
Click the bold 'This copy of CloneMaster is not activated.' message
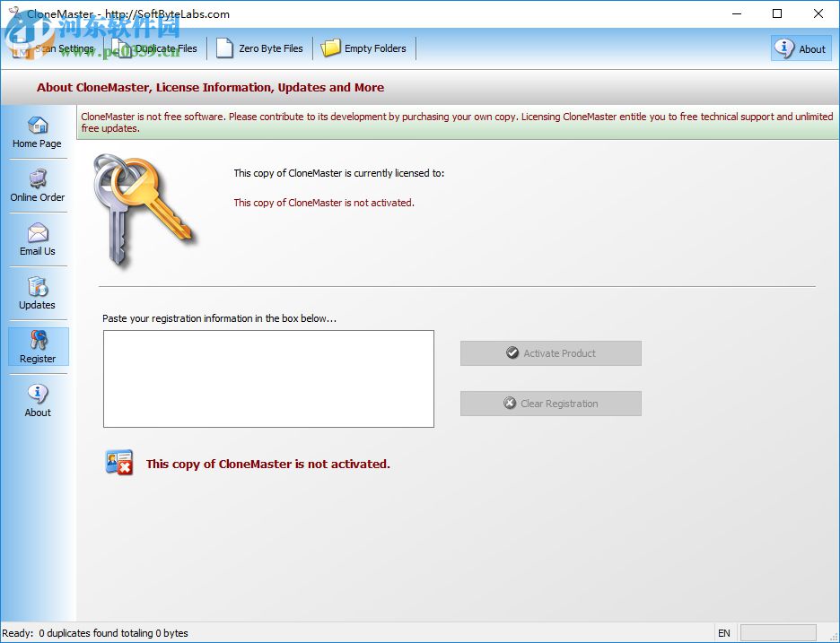coord(267,465)
